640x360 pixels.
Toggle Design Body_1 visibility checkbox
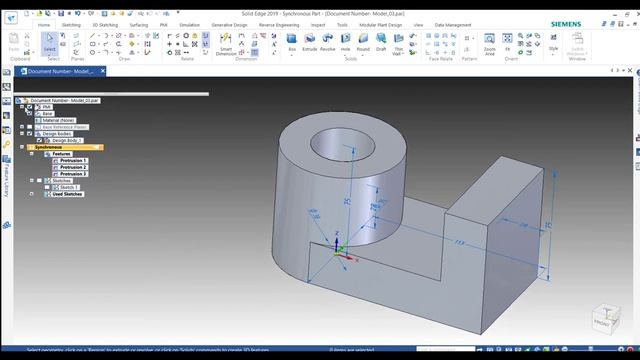click(40, 140)
